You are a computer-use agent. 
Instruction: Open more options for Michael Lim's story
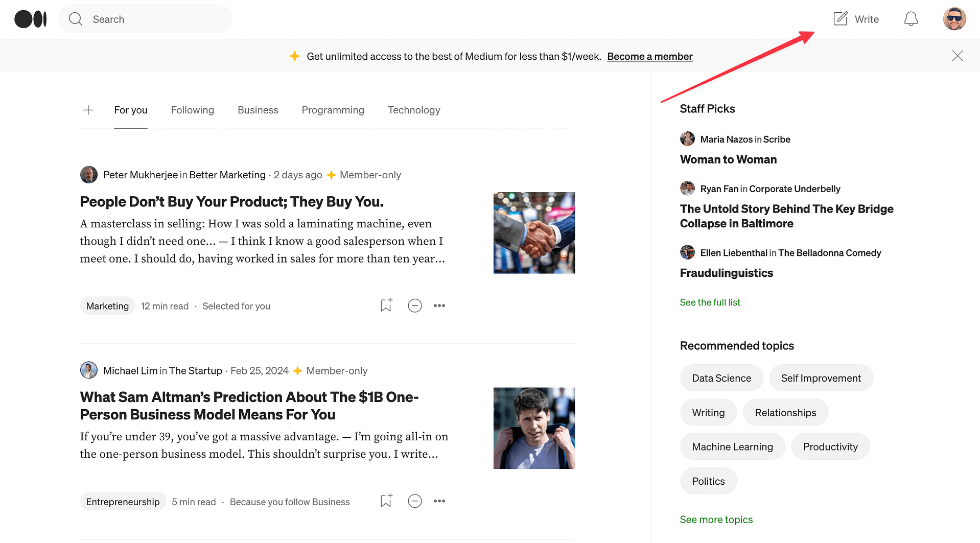click(439, 501)
